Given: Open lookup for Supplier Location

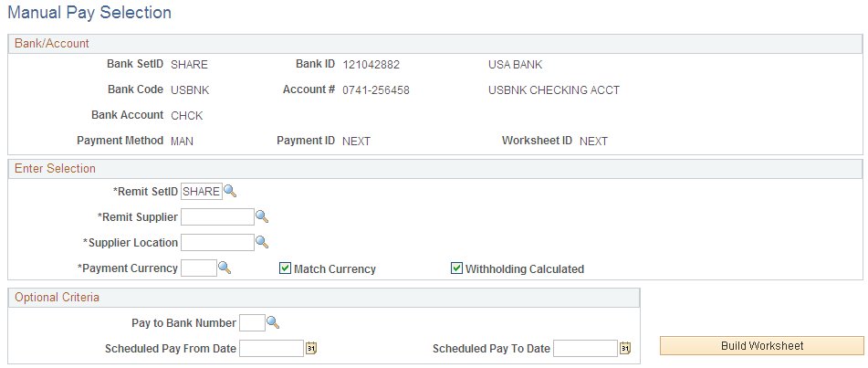Looking at the screenshot, I should point(262,243).
